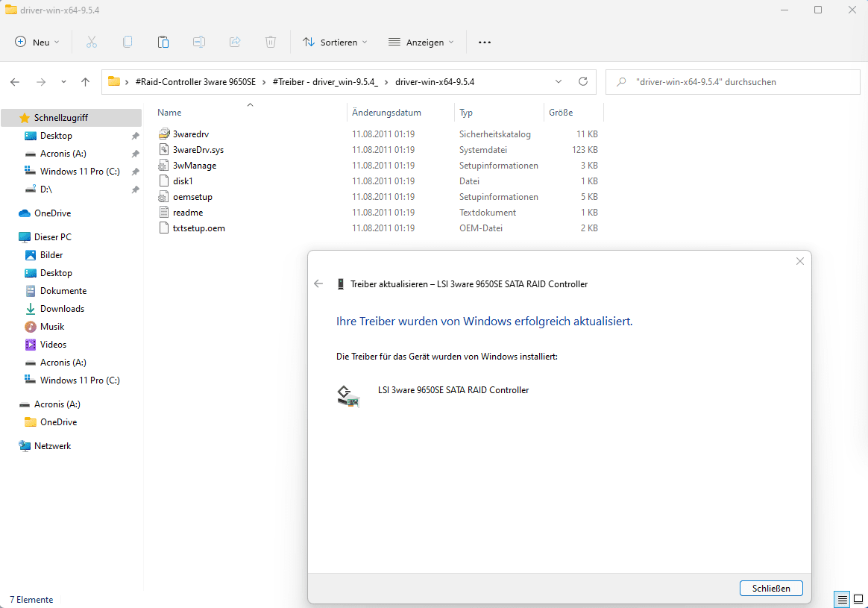Open the three-dots more options menu
The width and height of the screenshot is (868, 608).
tap(485, 42)
